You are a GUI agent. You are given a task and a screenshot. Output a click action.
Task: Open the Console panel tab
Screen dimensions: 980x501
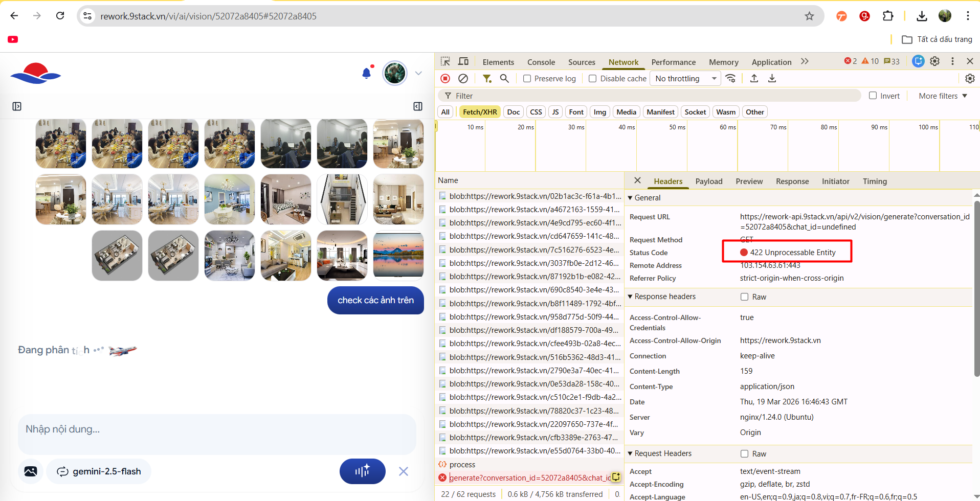[x=541, y=62]
